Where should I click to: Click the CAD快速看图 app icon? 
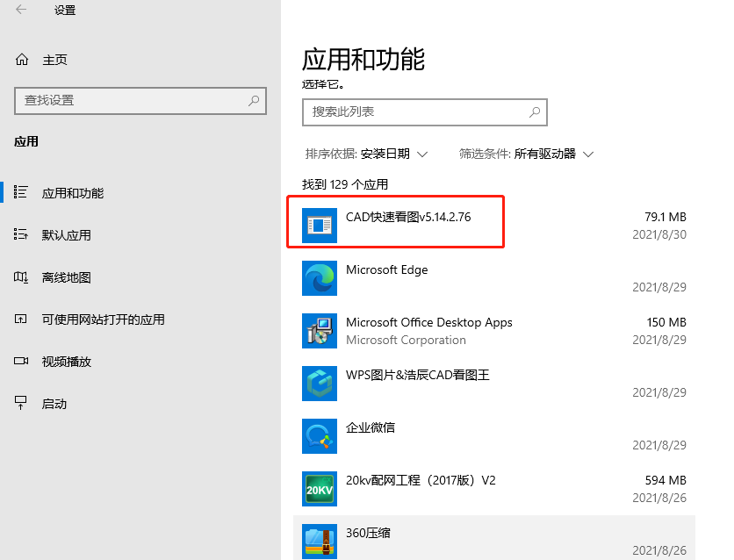[320, 226]
